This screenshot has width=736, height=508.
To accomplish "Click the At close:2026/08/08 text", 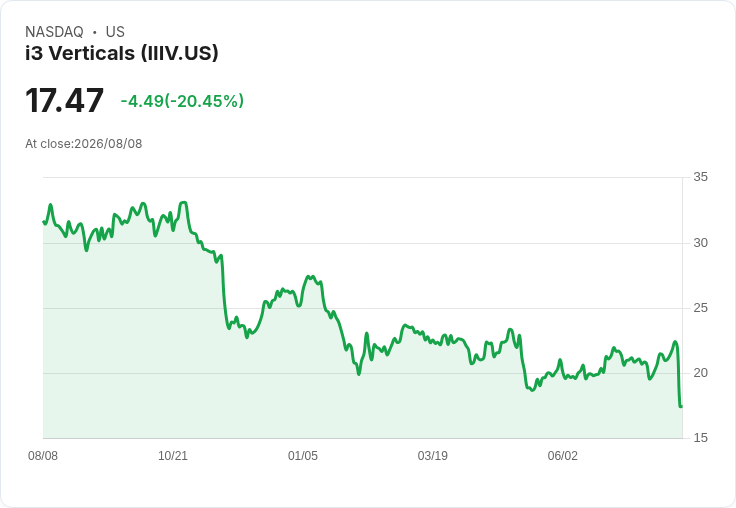I will [x=84, y=144].
